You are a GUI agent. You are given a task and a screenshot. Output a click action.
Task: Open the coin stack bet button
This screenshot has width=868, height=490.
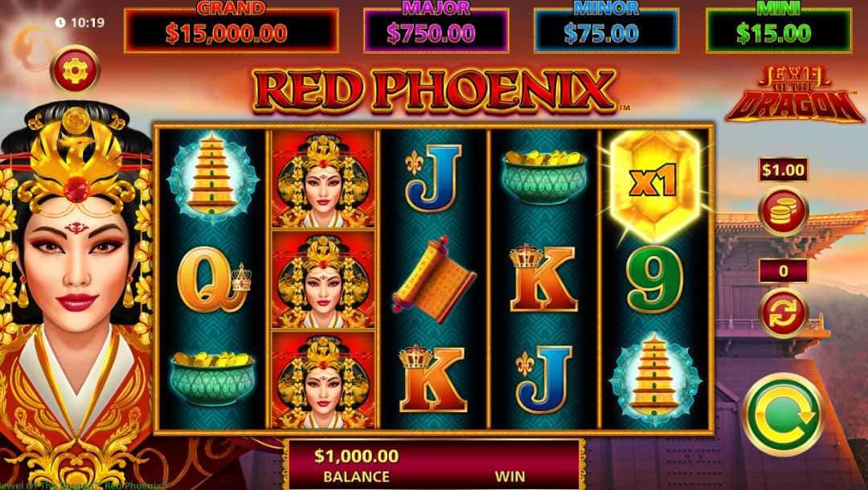[783, 211]
